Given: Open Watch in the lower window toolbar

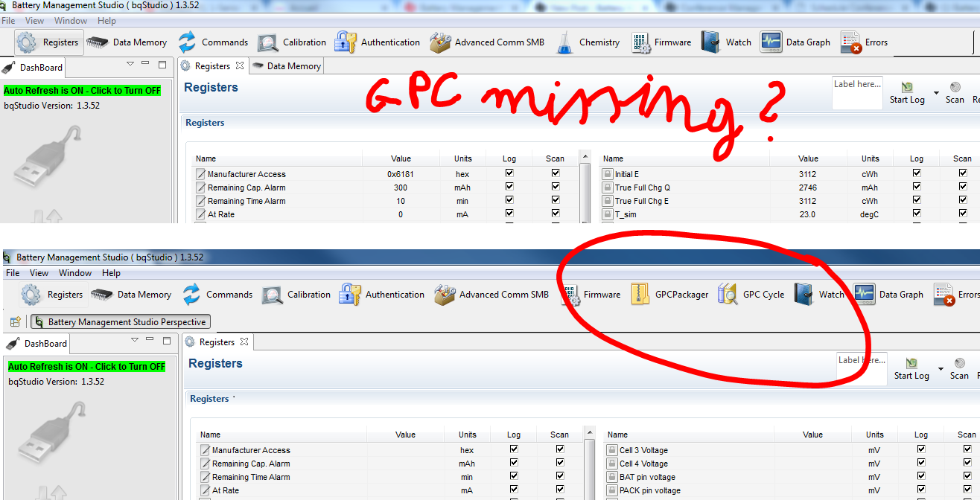Looking at the screenshot, I should [x=819, y=295].
